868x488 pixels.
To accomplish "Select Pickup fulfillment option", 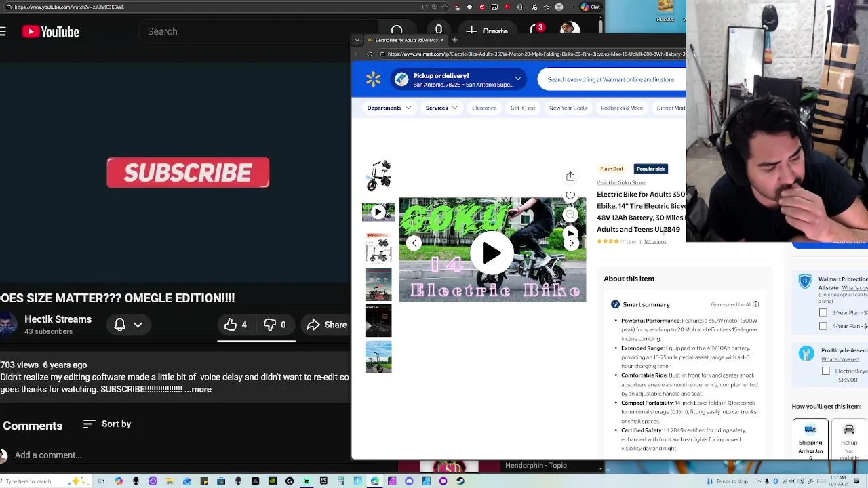I will 849,439.
